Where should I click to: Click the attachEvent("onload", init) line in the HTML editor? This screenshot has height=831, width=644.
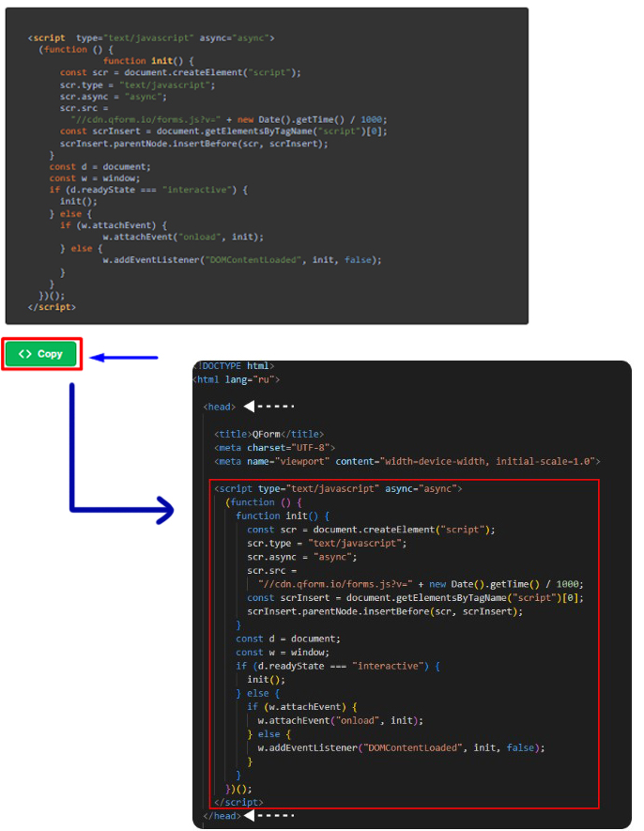click(x=340, y=721)
